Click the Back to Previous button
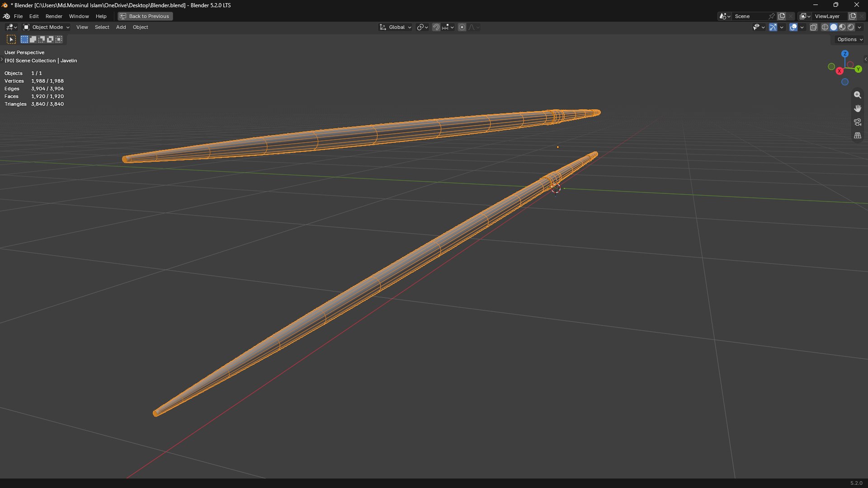868x488 pixels. (x=145, y=16)
